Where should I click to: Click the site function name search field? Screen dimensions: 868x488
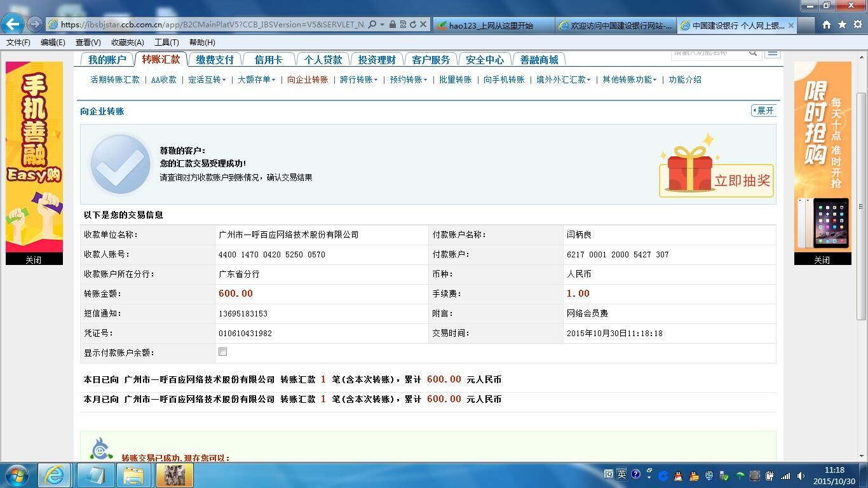click(709, 53)
